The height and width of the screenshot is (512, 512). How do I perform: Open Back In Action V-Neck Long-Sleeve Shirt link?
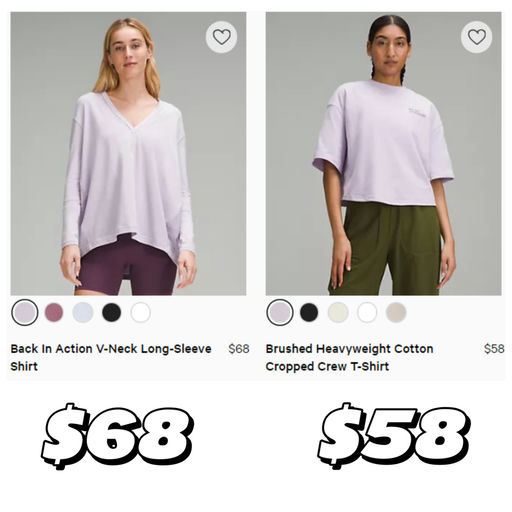point(111,357)
